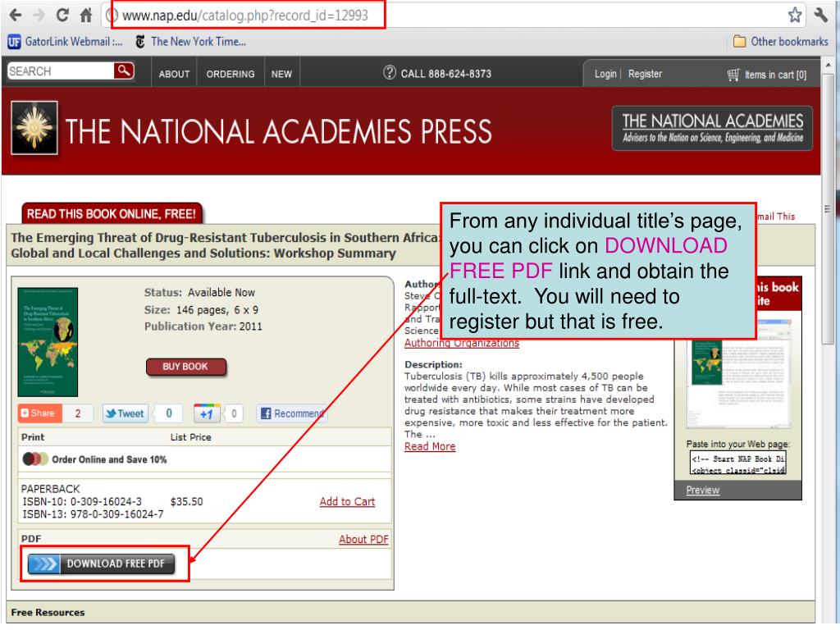Click Read More under the description
The image size is (840, 630).
coord(430,447)
